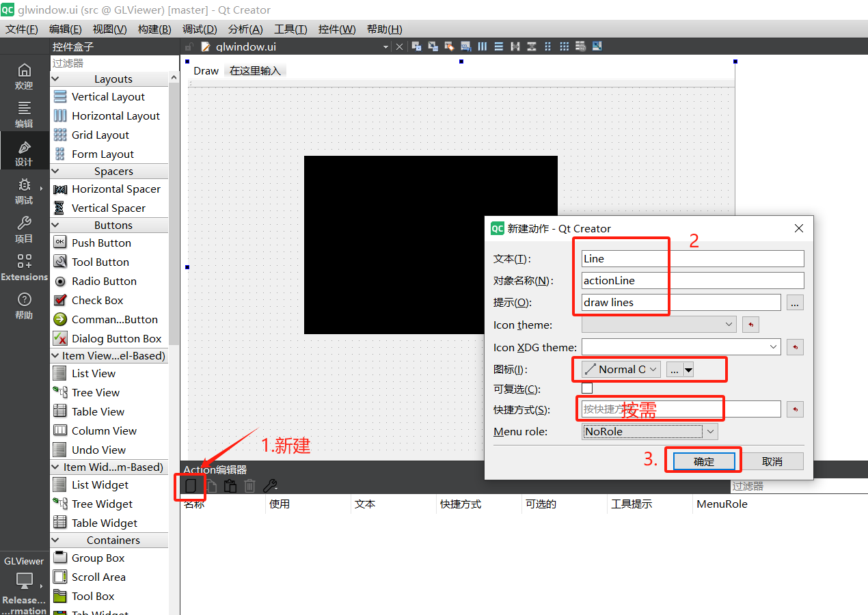
Task: Apply vertical splitter layout toolbar icon
Action: coord(532,46)
